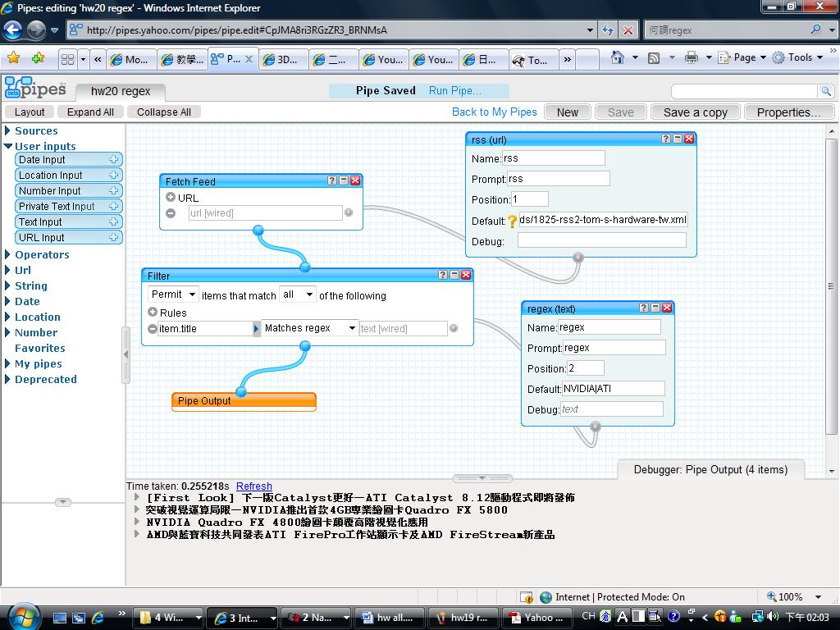The image size is (840, 630).
Task: Expand the Operators category
Action: pyautogui.click(x=7, y=254)
